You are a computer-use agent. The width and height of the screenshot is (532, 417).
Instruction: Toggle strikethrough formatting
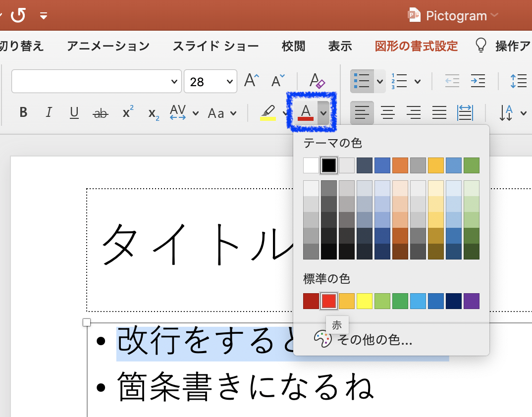pyautogui.click(x=101, y=113)
